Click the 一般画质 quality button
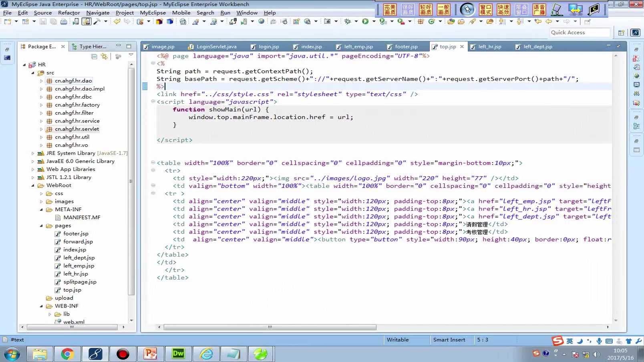Viewport: 644px width, 362px height. 443,10
